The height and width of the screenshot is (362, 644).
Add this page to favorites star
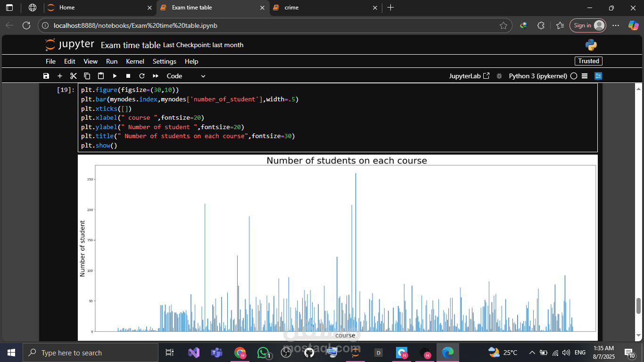pyautogui.click(x=503, y=25)
